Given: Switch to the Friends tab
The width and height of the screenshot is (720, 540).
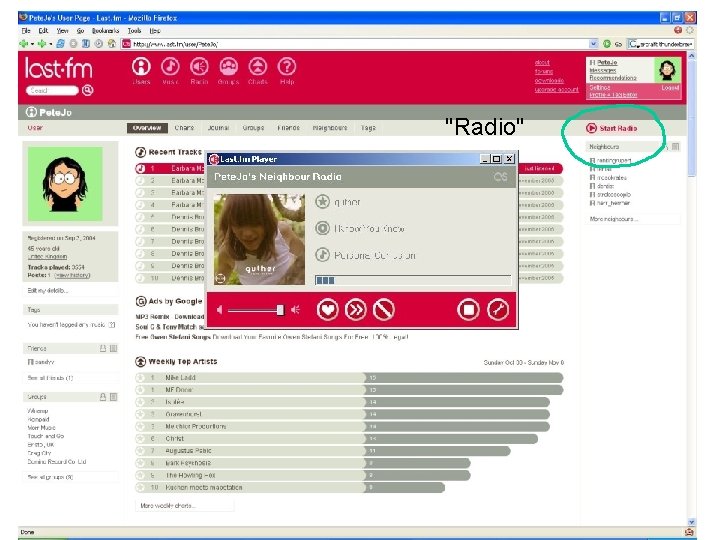Looking at the screenshot, I should tap(288, 128).
